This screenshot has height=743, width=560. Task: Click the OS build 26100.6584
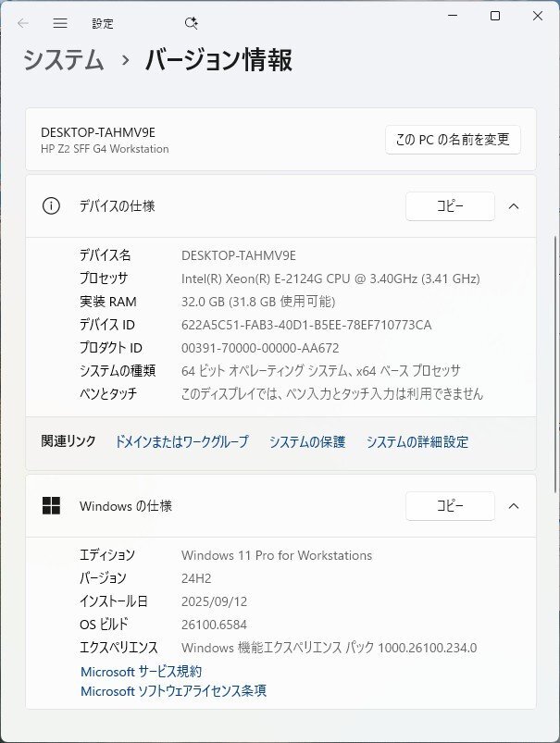click(x=214, y=625)
